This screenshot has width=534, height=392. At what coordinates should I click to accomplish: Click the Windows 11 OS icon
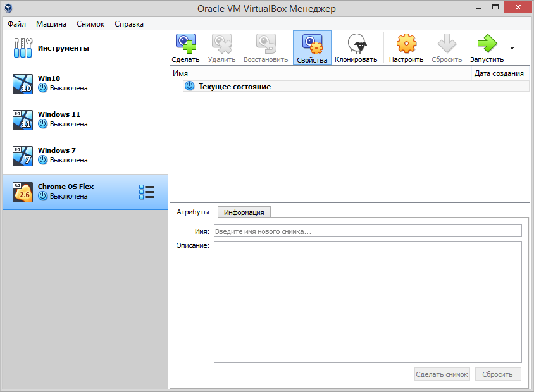[23, 120]
